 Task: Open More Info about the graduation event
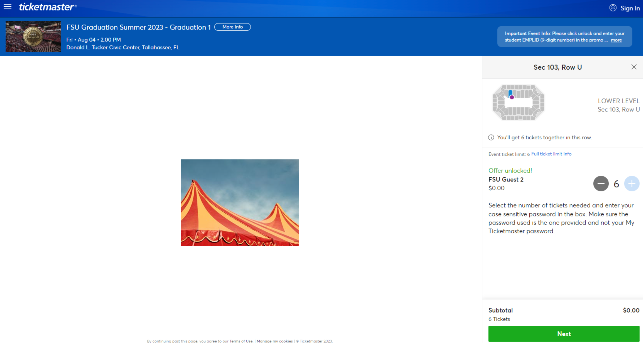tap(232, 27)
